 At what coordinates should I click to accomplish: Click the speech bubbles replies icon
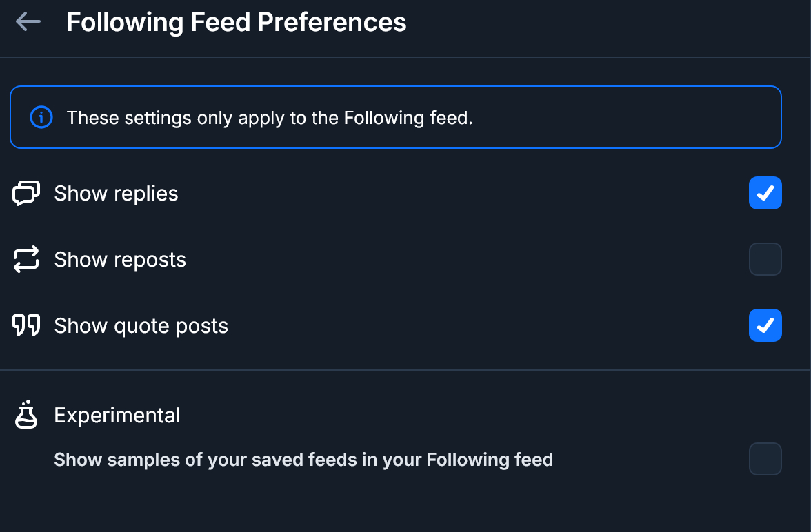27,194
